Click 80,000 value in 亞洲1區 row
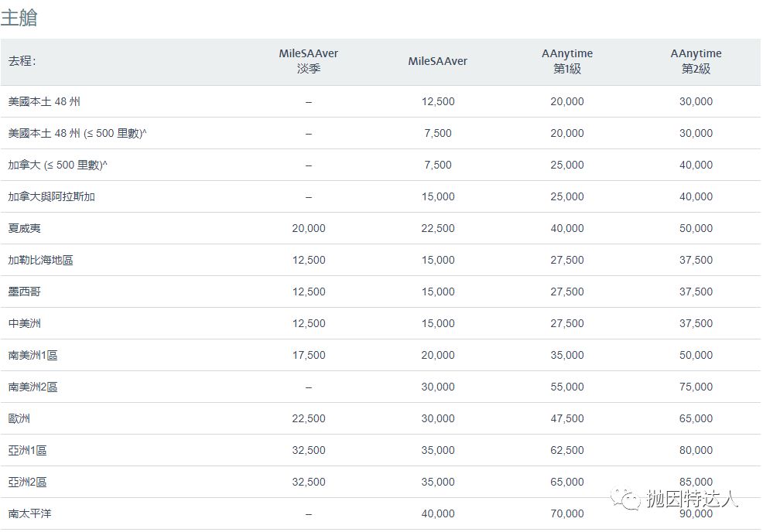The height and width of the screenshot is (532, 763). coord(696,450)
